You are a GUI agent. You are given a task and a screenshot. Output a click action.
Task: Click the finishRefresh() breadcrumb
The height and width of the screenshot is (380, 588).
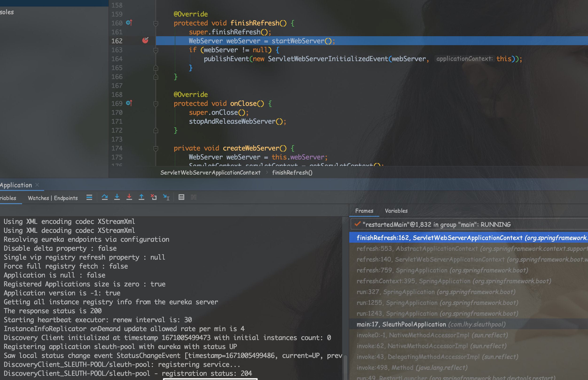pos(292,172)
